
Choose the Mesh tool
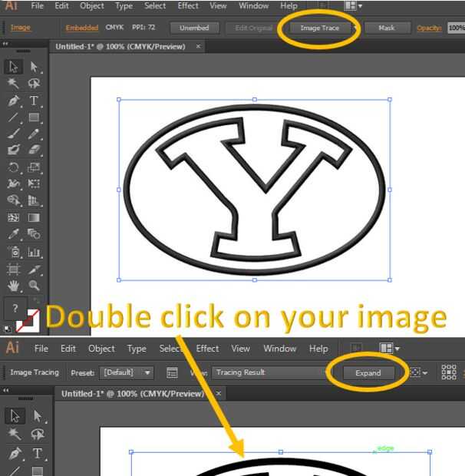13,217
